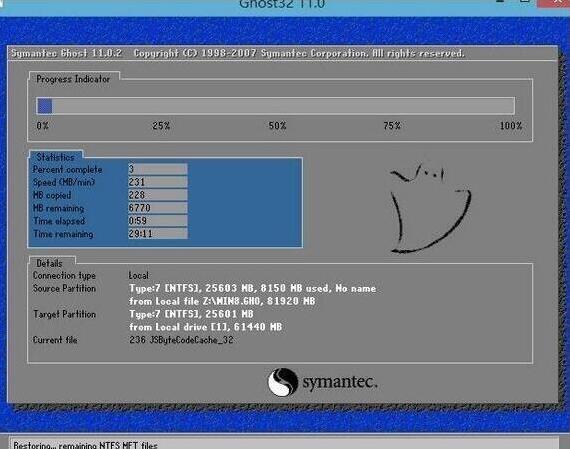570x449 pixels.
Task: Click the MB copied value field
Action: coord(158,195)
